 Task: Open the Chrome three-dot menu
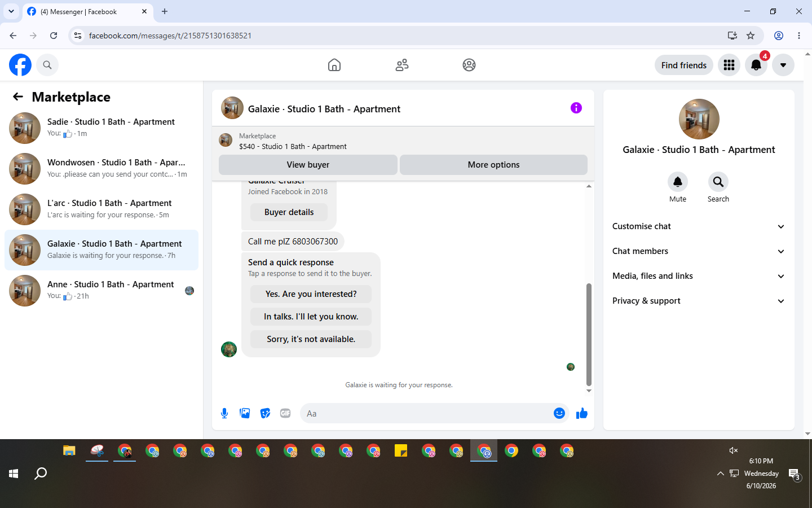(799, 36)
